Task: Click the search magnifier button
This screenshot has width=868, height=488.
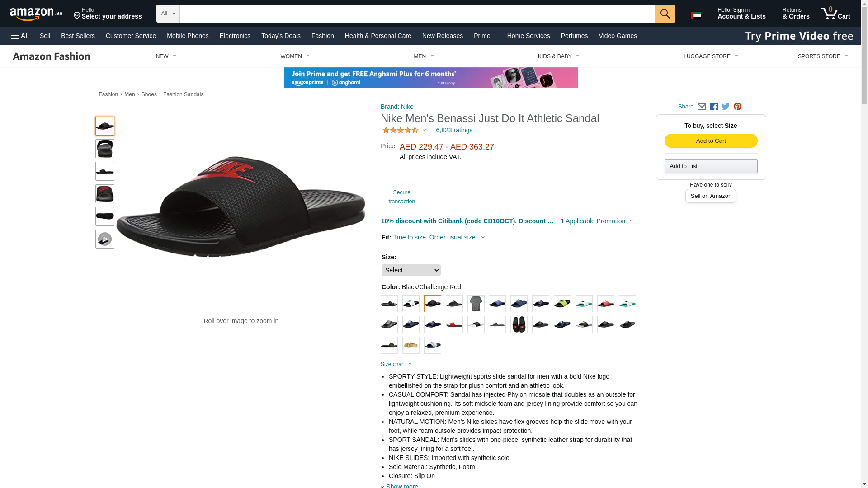Action: click(x=665, y=14)
